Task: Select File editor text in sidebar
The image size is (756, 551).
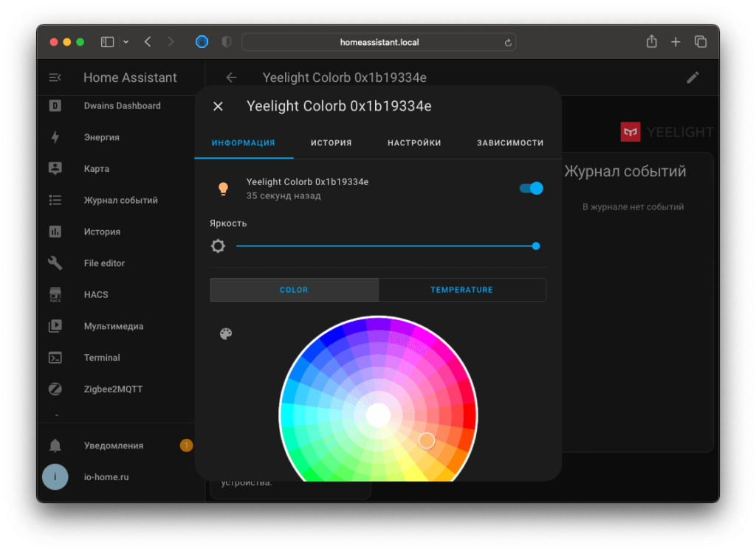Action: pyautogui.click(x=104, y=263)
